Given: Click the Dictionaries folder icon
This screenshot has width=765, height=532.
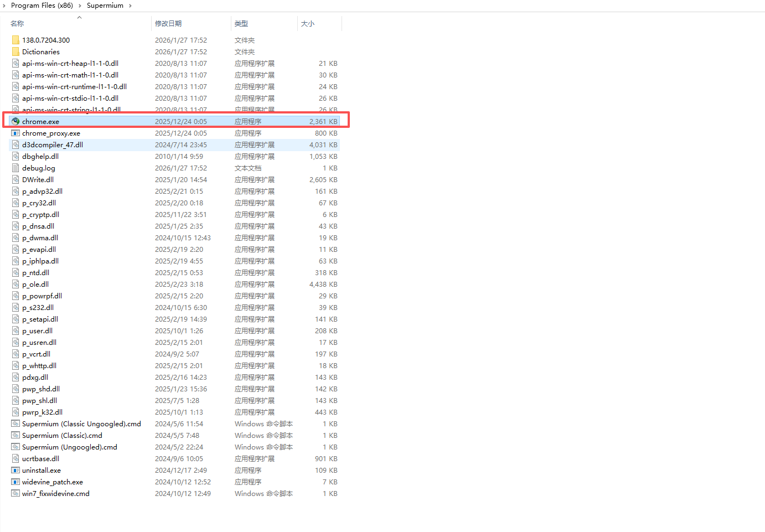Looking at the screenshot, I should click(15, 51).
